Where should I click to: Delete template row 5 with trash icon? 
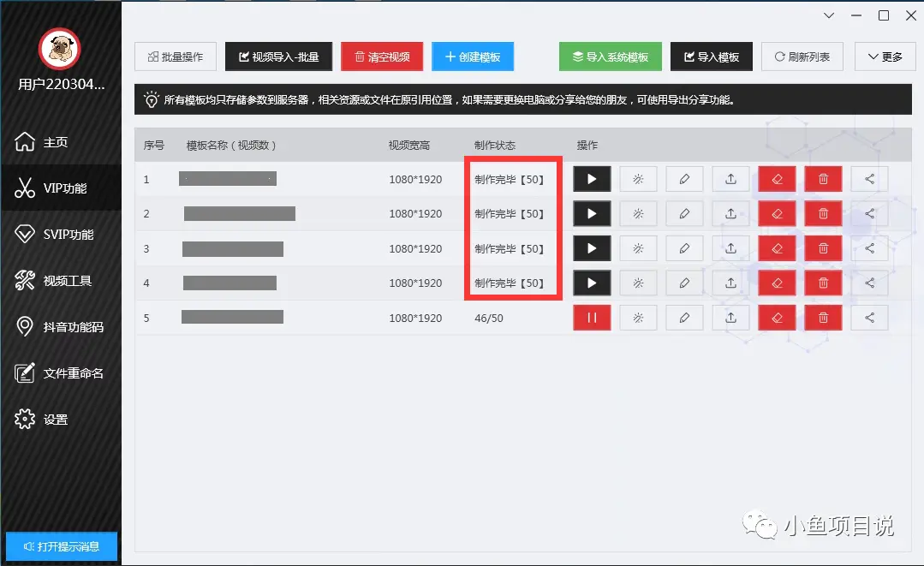tap(823, 318)
